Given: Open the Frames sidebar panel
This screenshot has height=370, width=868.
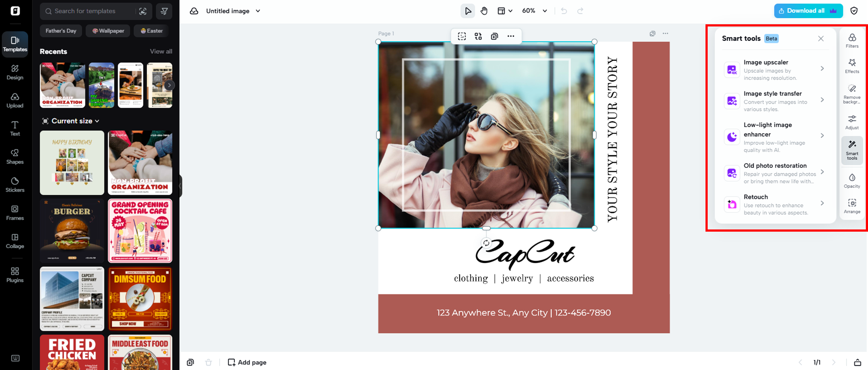Looking at the screenshot, I should [x=15, y=213].
